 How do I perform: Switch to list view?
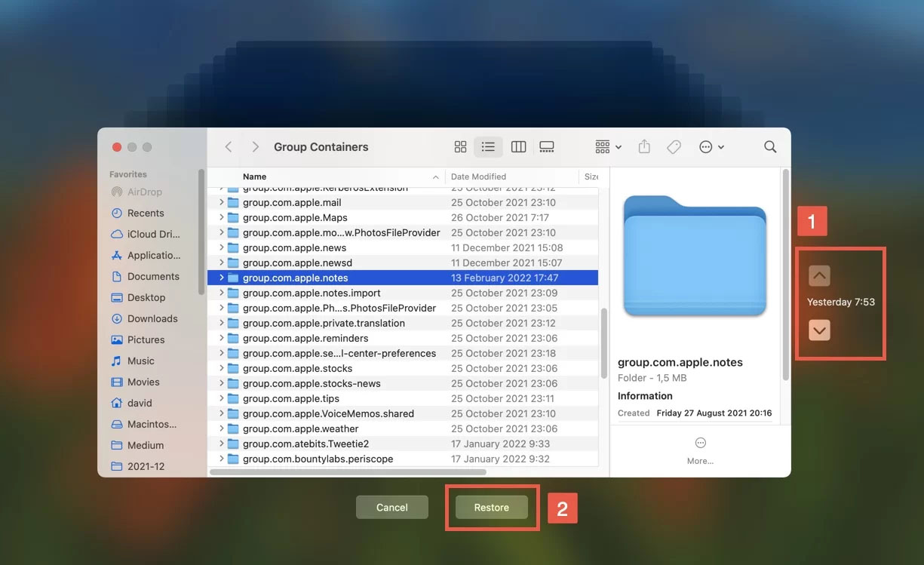pyautogui.click(x=488, y=147)
